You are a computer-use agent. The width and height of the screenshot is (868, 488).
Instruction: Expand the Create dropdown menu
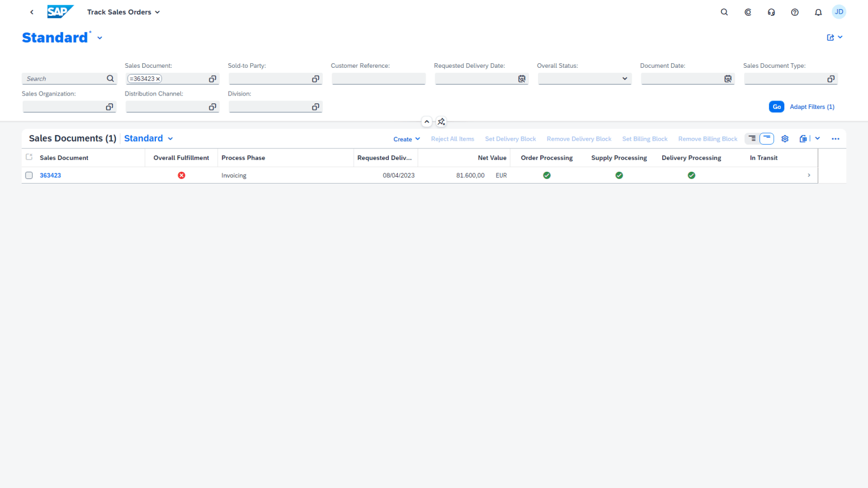tap(406, 139)
